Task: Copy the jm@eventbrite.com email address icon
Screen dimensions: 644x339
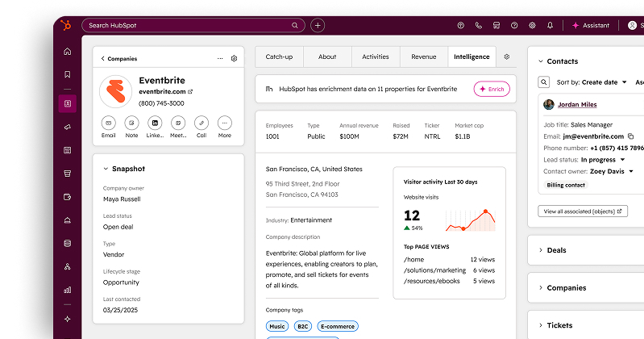Action: [631, 136]
